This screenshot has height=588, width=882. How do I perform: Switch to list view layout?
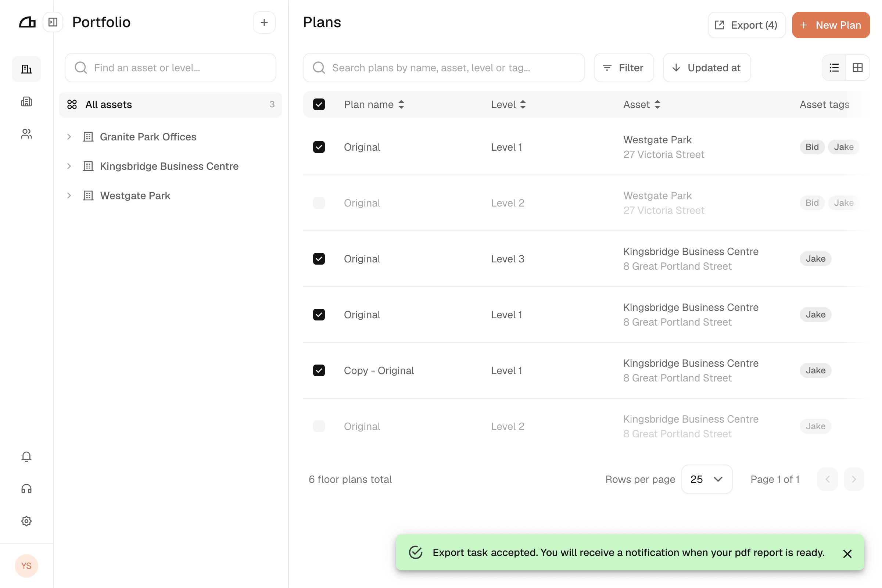point(834,68)
